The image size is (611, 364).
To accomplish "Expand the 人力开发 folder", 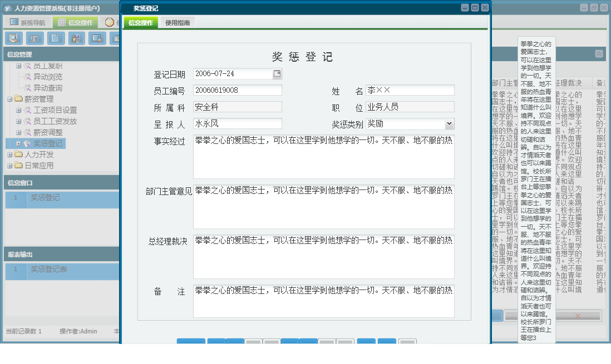I will coord(9,154).
